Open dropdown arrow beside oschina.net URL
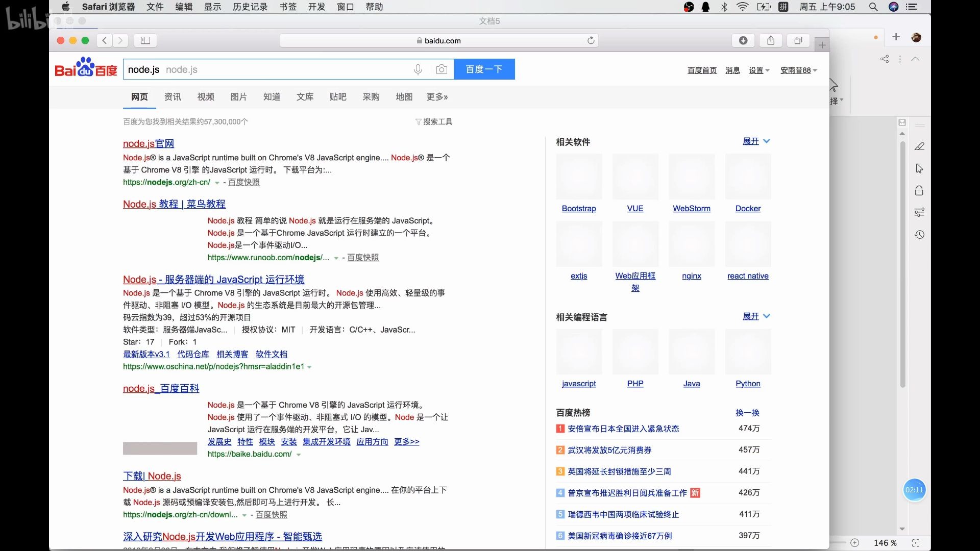This screenshot has width=980, height=551. coord(309,367)
